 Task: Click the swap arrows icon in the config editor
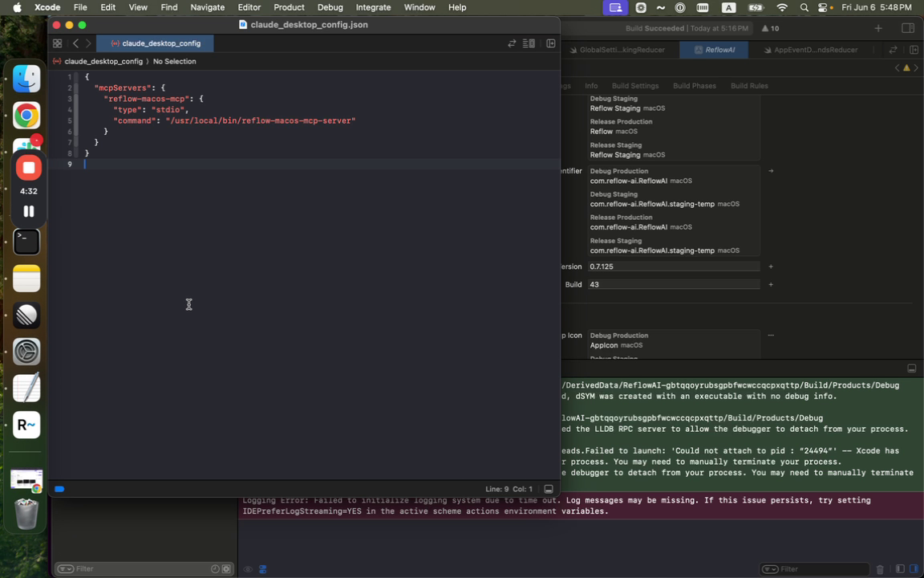(512, 43)
